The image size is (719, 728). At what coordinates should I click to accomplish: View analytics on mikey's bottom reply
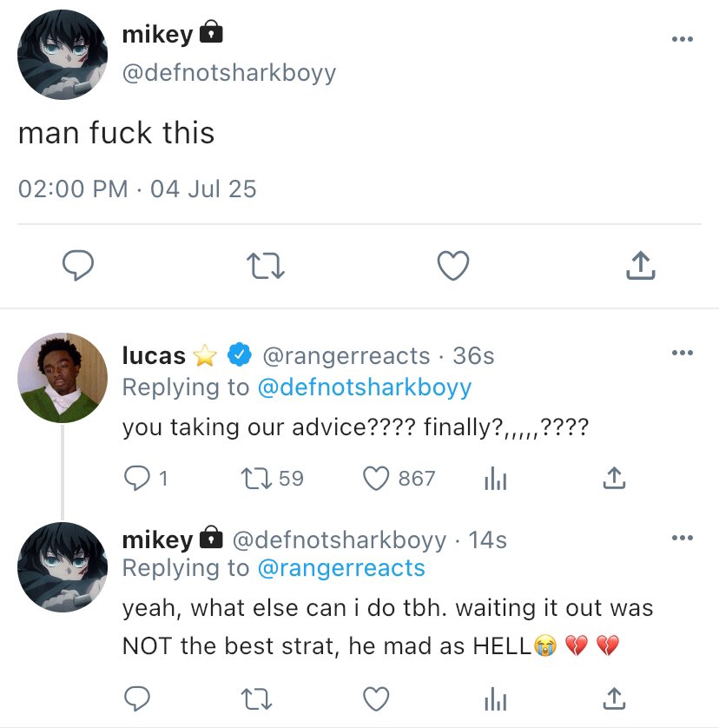coord(494,698)
